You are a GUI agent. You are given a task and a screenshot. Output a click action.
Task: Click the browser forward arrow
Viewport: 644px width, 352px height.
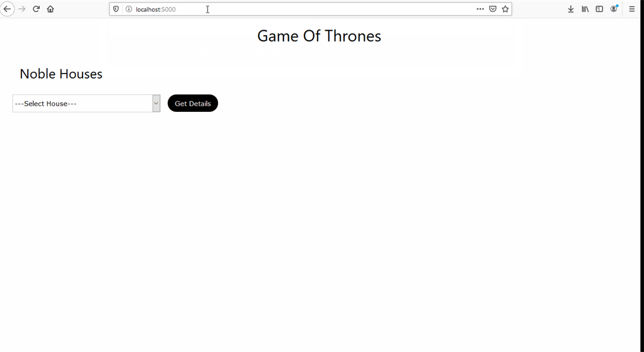[22, 9]
